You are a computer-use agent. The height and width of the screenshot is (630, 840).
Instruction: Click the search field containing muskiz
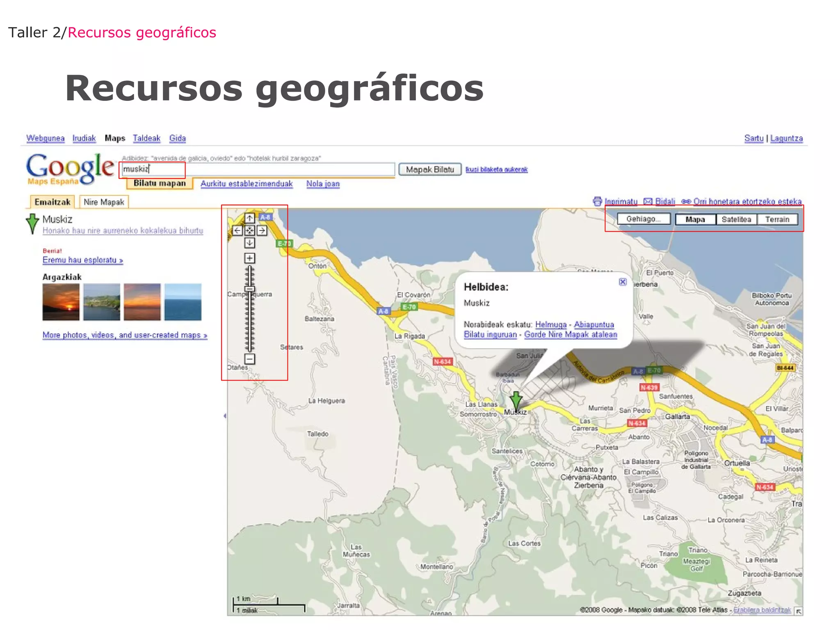coord(258,169)
